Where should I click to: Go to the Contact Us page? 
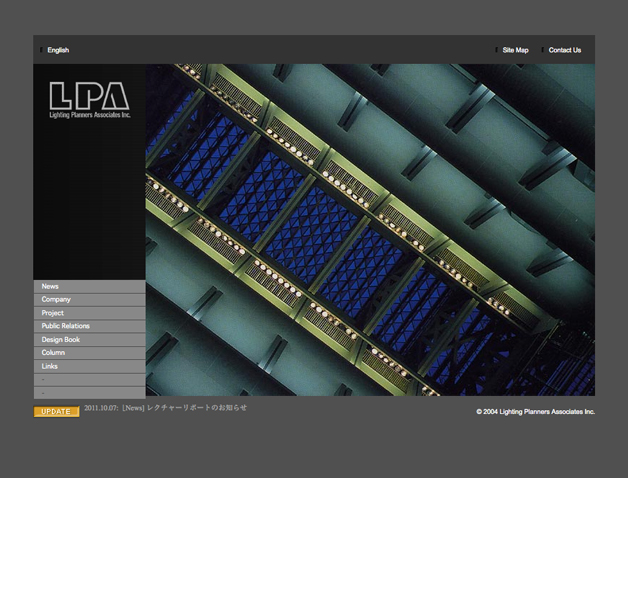coord(564,50)
